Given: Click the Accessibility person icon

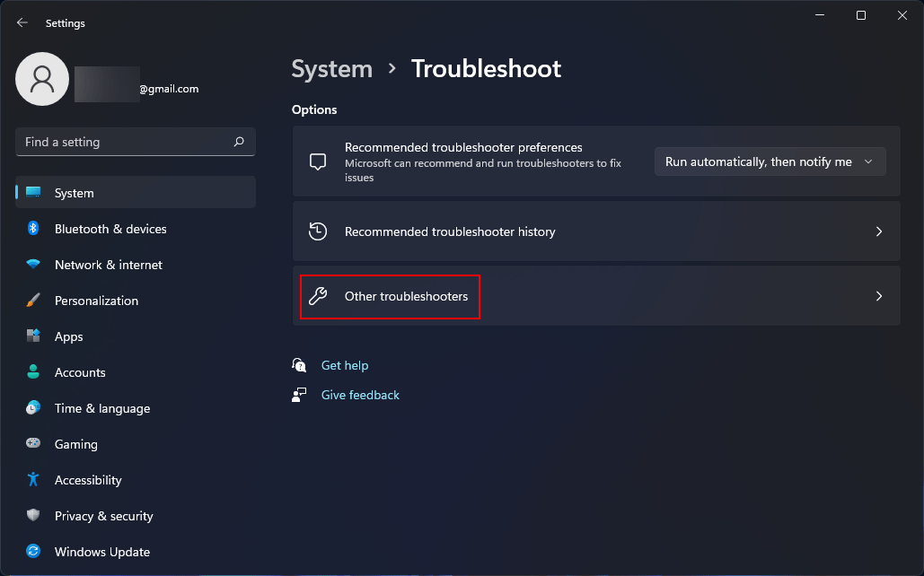Looking at the screenshot, I should pyautogui.click(x=33, y=480).
